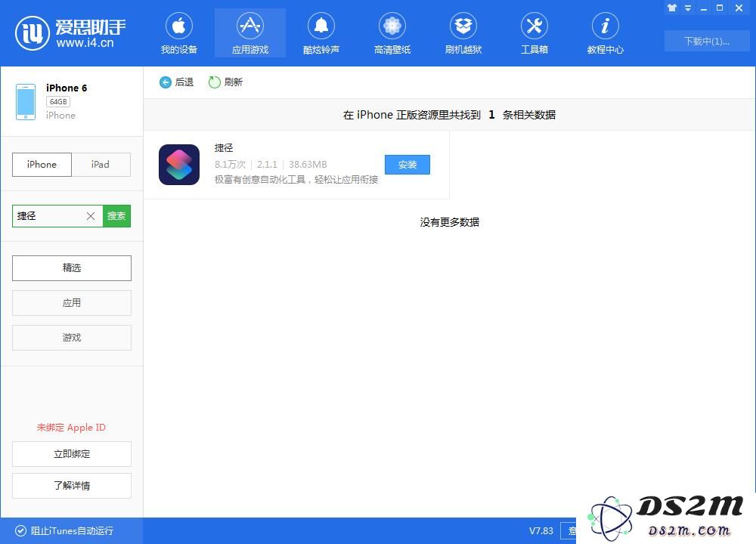Open the 下载中(1) downloads button

pyautogui.click(x=707, y=41)
